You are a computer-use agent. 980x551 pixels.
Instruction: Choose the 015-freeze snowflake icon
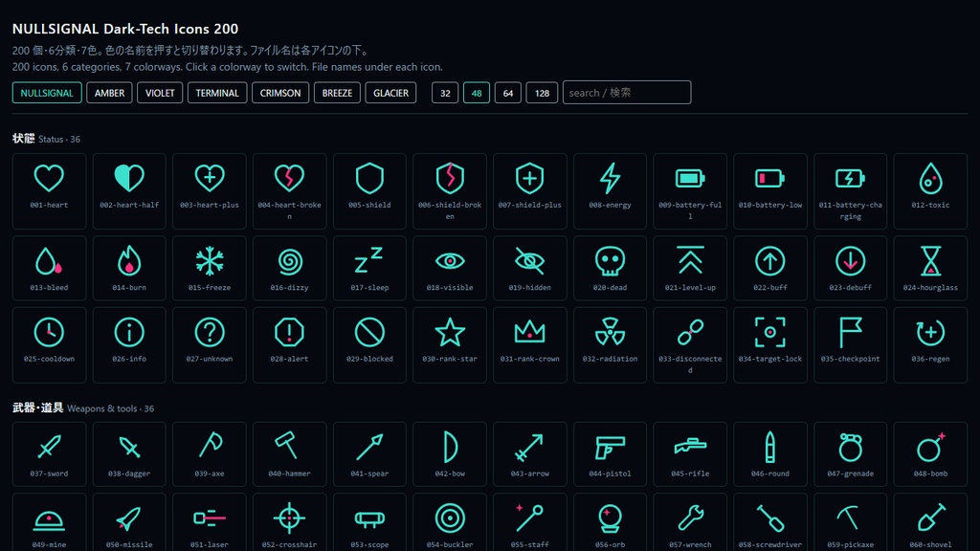click(210, 261)
